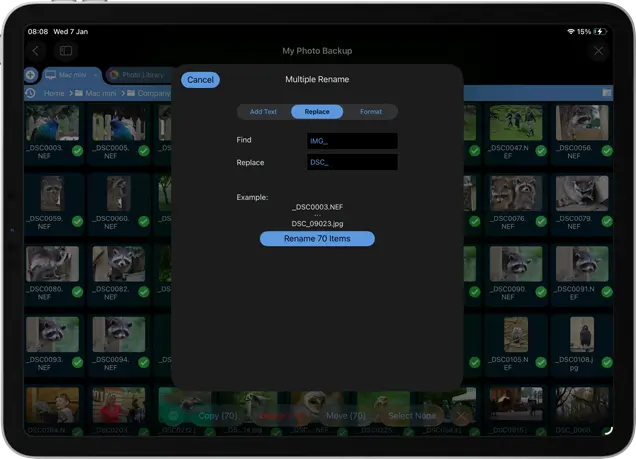Deselect checkmark on _DSC0079.NEF
636x459 pixels.
coord(607,221)
